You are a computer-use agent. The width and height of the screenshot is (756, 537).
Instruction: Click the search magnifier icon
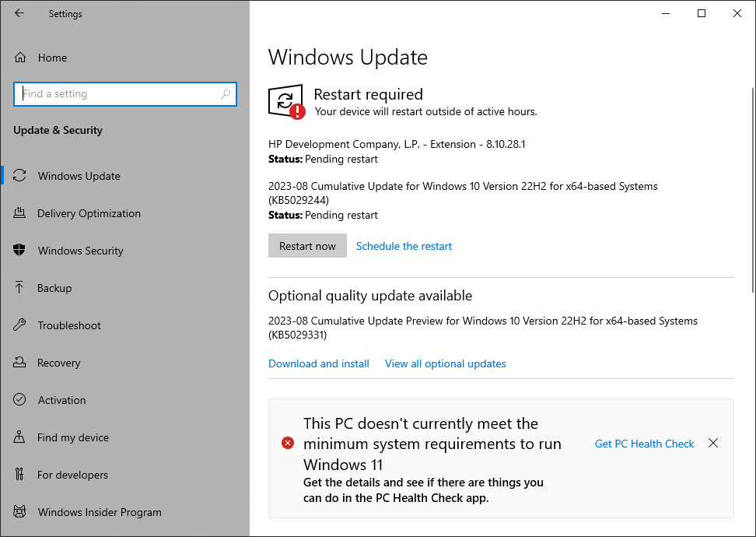coord(226,94)
